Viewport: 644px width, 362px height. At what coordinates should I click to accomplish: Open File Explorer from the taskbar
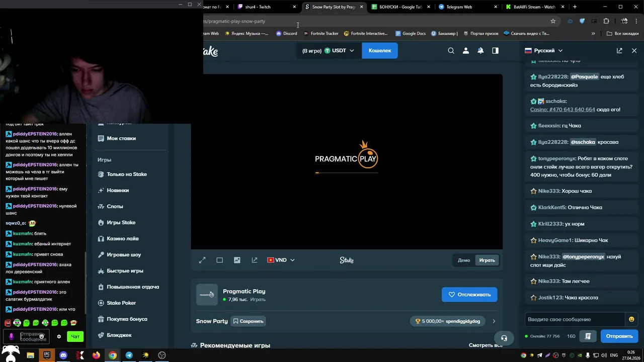click(30, 355)
